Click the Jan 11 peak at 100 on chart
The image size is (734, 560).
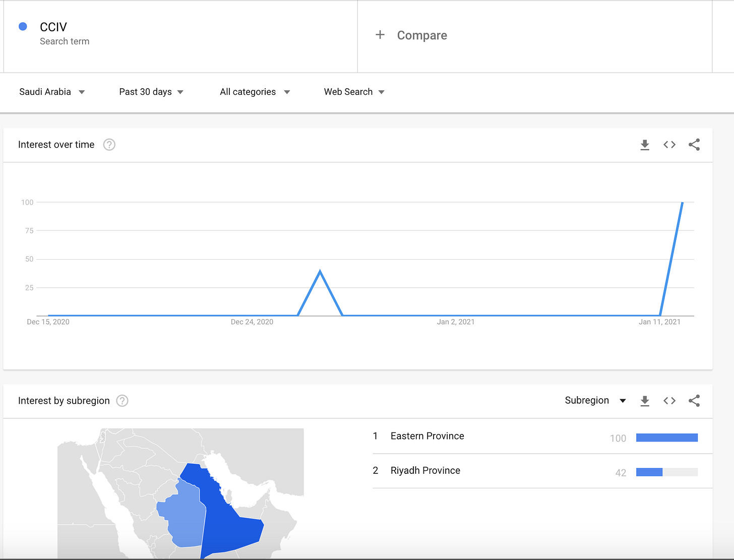[683, 203]
